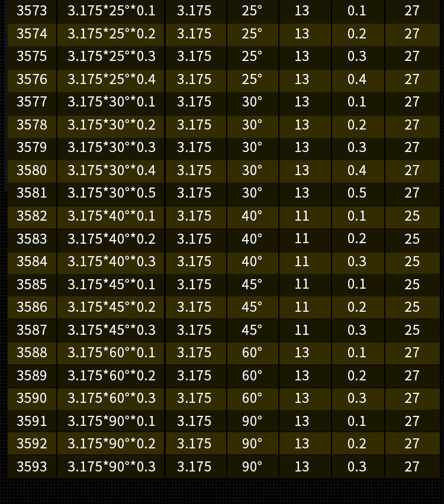Select the 3.175*30°*0.4 specification cell

coord(111,170)
